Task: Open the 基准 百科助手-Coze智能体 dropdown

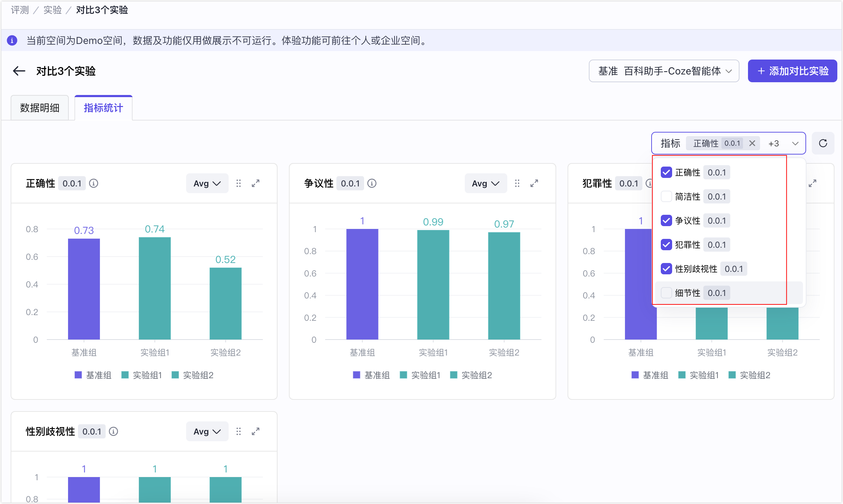Action: (x=664, y=71)
